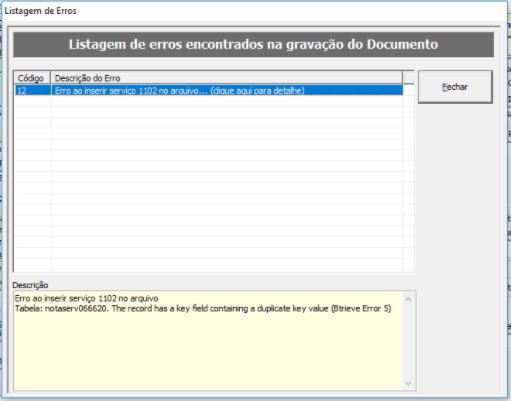The height and width of the screenshot is (401, 511).
Task: Sort by the Código column header
Action: point(32,78)
